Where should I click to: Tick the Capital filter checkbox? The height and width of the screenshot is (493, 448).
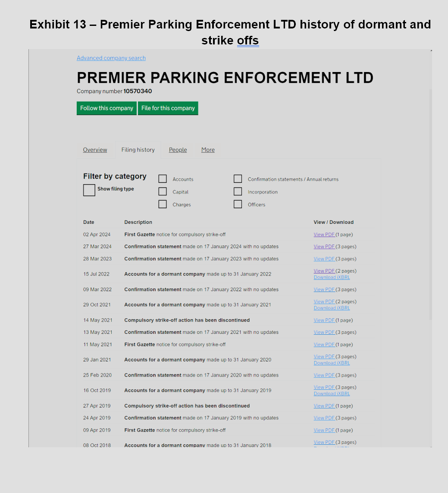(163, 192)
